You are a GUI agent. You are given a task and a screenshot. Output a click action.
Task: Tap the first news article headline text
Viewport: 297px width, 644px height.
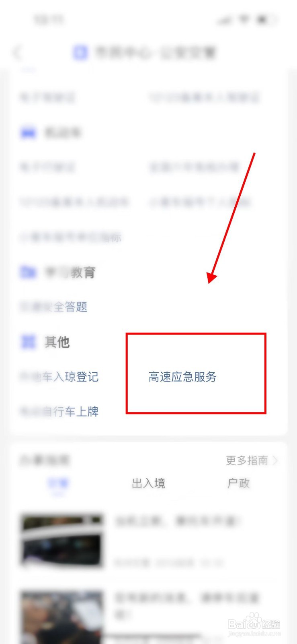(x=178, y=522)
